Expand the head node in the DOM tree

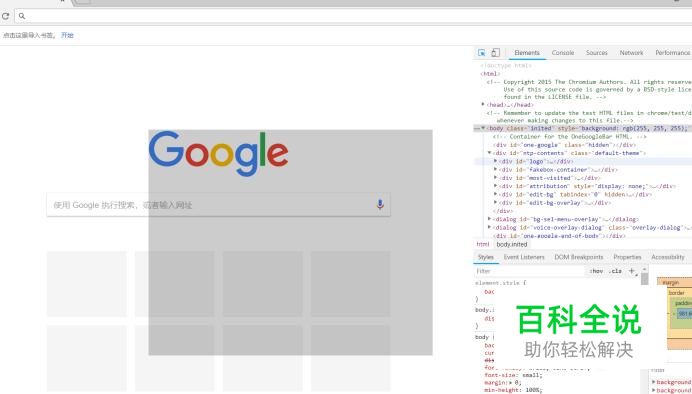pyautogui.click(x=483, y=105)
